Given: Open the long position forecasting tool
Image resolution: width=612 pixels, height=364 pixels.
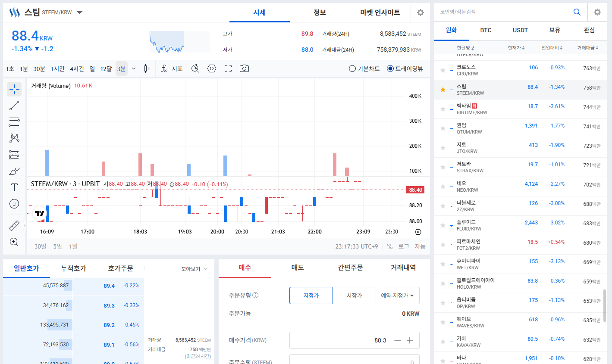Looking at the screenshot, I should tap(14, 155).
